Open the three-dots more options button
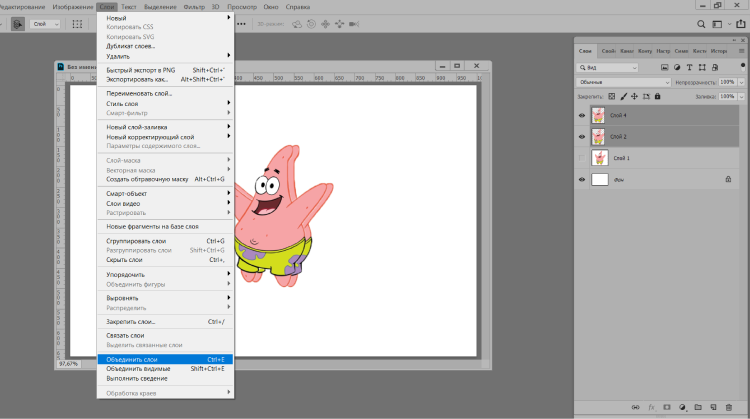This screenshot has height=419, width=750. pos(242,24)
